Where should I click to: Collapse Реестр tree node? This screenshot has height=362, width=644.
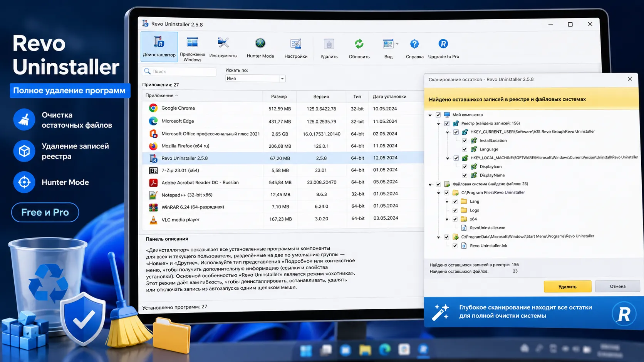pos(439,124)
